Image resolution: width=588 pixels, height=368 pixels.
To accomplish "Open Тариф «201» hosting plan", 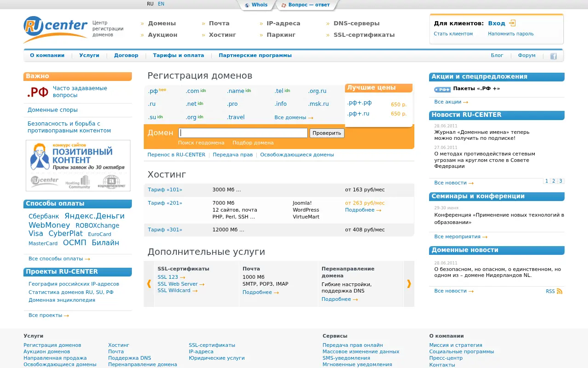I will pyautogui.click(x=165, y=203).
